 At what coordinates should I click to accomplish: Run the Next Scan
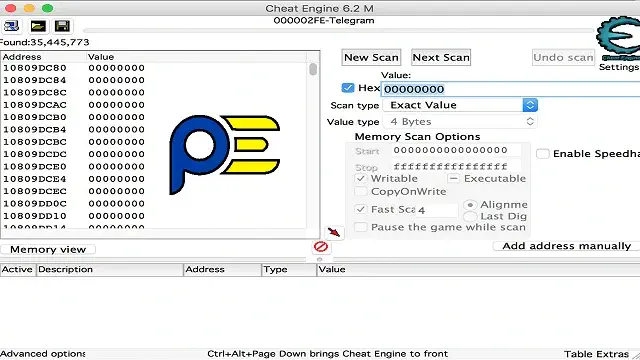click(x=441, y=58)
